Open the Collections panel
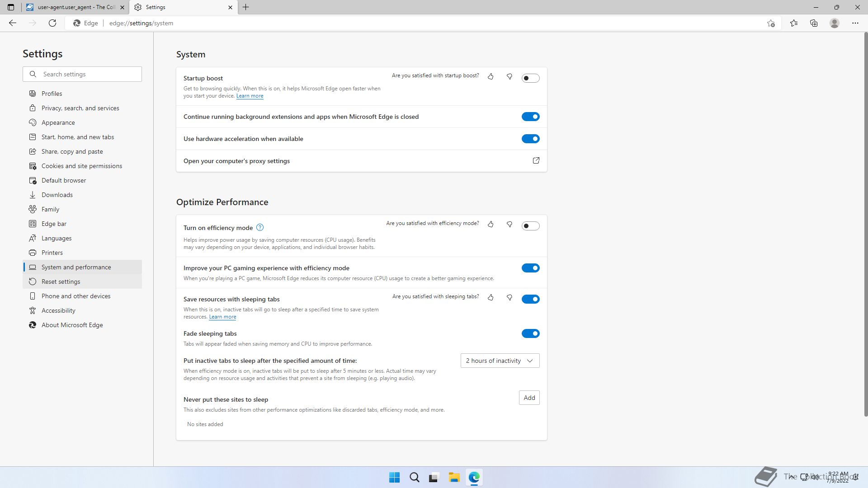This screenshot has width=868, height=488. pos(814,23)
